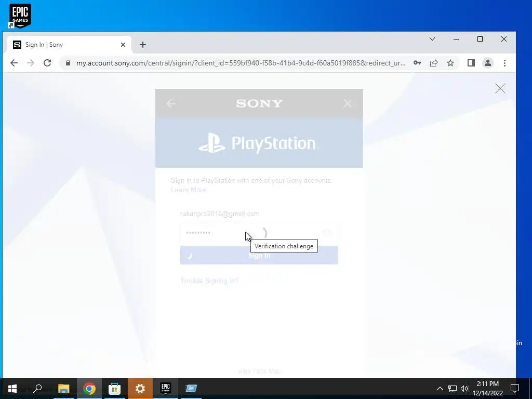Maximize the Chrome window
Screen dimensions: 532x399
pyautogui.click(x=480, y=39)
